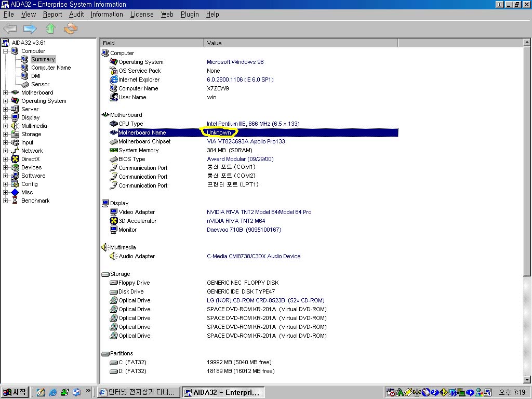532x399 pixels.
Task: Expand the Software tree node
Action: tap(5, 176)
